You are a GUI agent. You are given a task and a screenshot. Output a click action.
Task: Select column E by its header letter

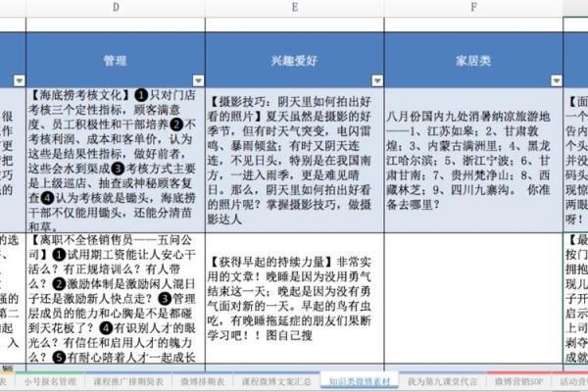pyautogui.click(x=295, y=8)
